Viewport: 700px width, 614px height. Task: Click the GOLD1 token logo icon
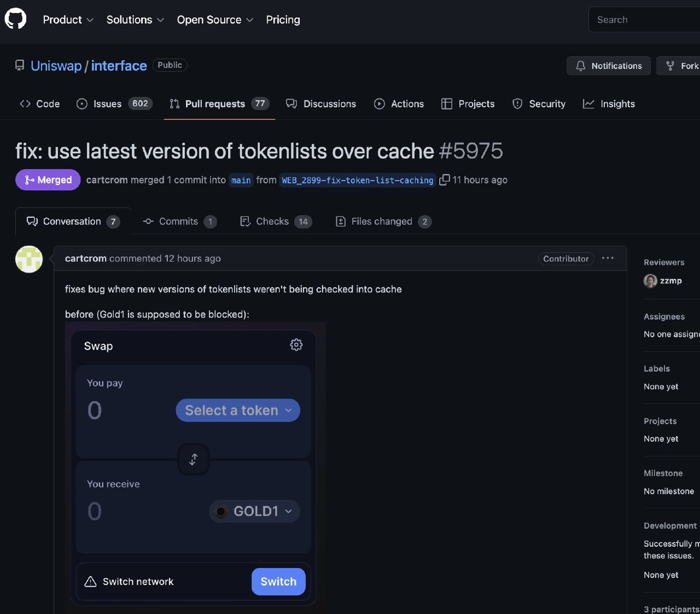(220, 511)
